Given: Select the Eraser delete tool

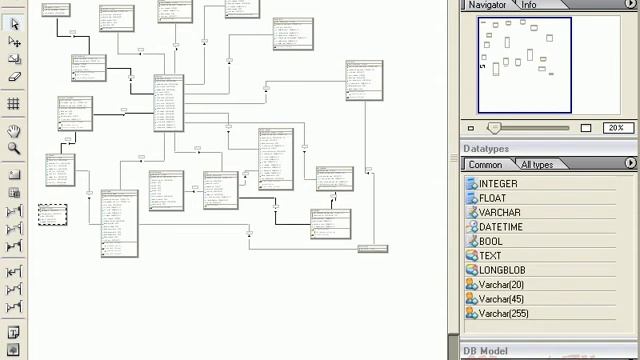Looking at the screenshot, I should pyautogui.click(x=14, y=77).
